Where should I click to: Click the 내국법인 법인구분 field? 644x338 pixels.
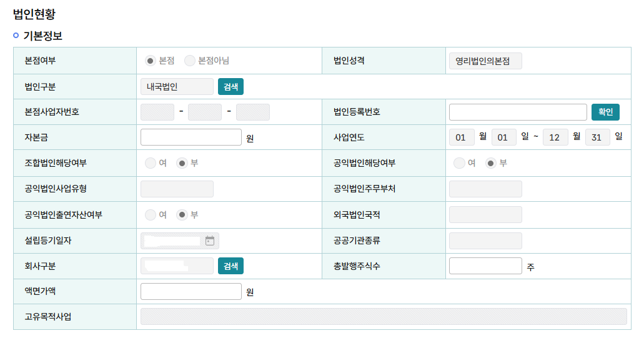click(x=177, y=87)
